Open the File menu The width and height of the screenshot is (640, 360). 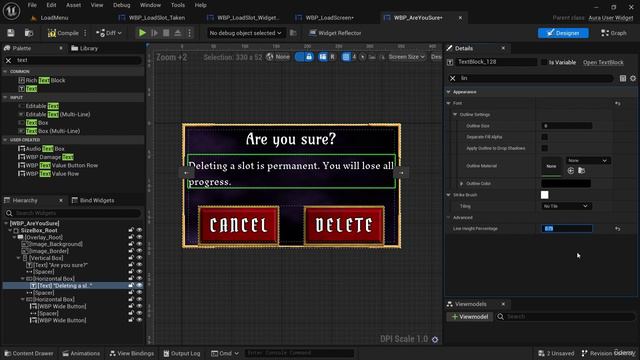[32, 5]
